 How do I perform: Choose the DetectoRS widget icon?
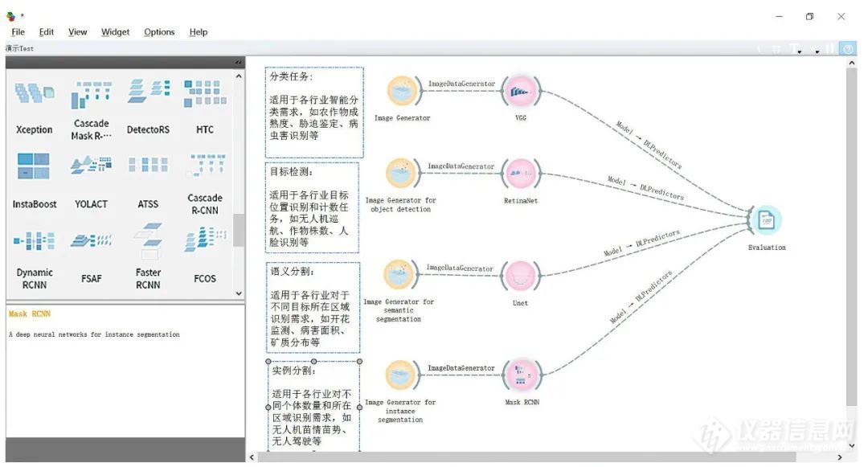pos(149,91)
